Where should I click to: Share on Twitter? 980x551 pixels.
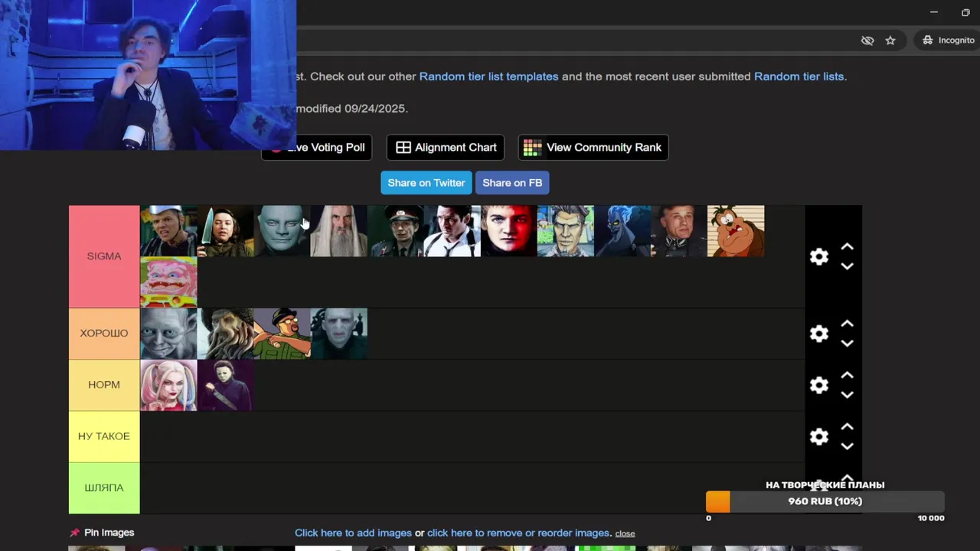coord(426,183)
